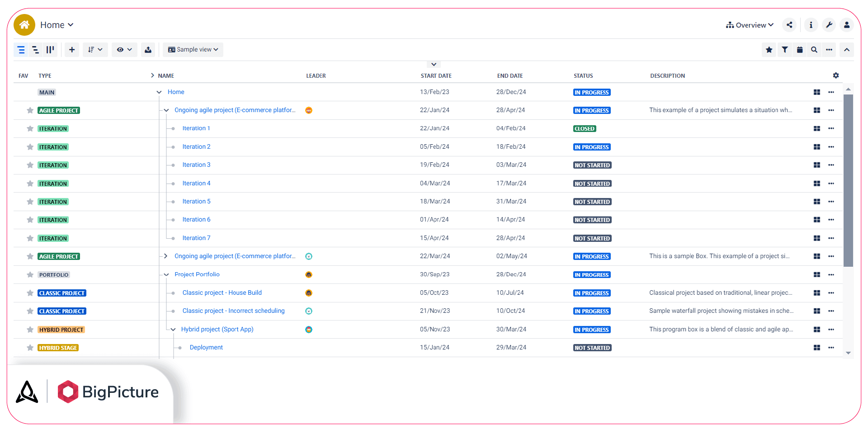868x434 pixels.
Task: Sort by the LEADER column header
Action: point(316,76)
